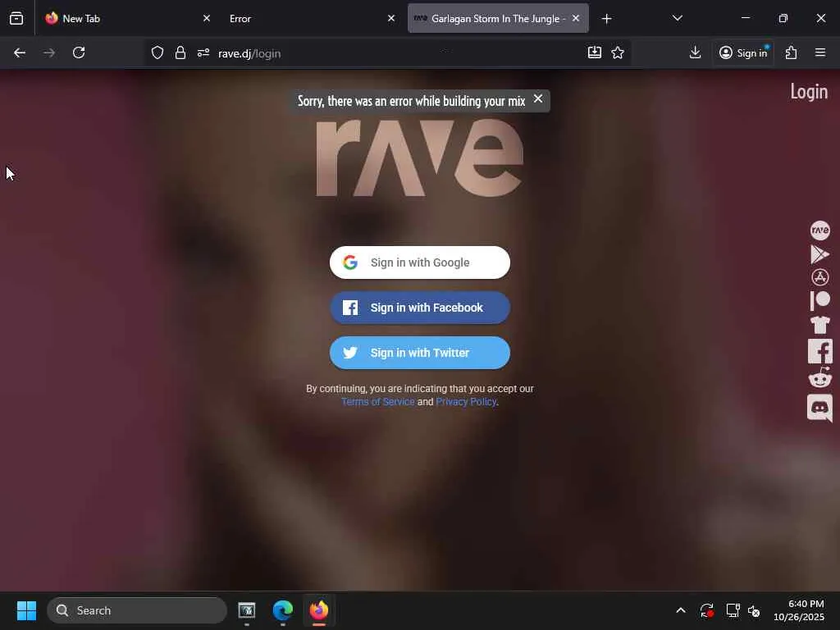The height and width of the screenshot is (630, 840).
Task: Open the muted volume tray icon
Action: pyautogui.click(x=754, y=610)
